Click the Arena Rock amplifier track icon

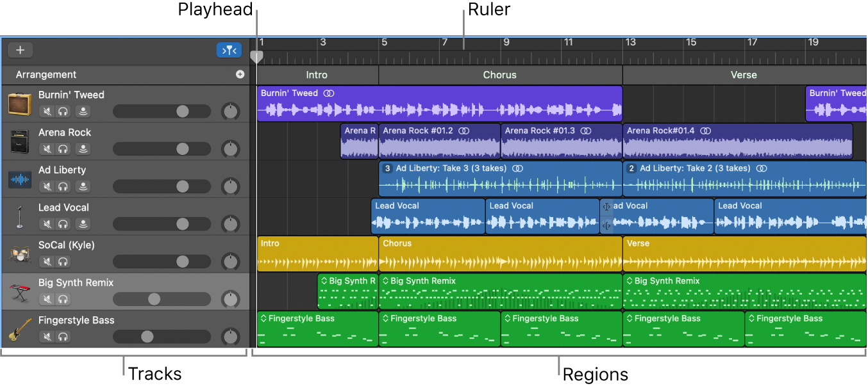tap(19, 140)
